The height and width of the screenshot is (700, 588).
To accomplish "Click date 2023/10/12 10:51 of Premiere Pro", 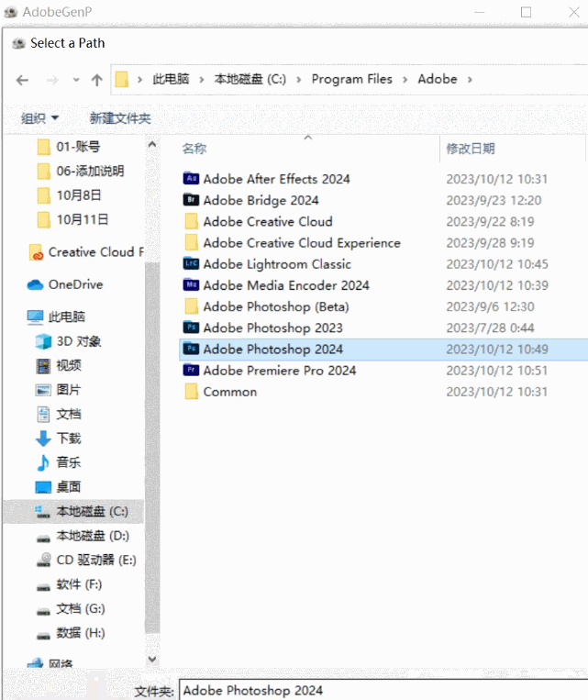I will [x=496, y=371].
